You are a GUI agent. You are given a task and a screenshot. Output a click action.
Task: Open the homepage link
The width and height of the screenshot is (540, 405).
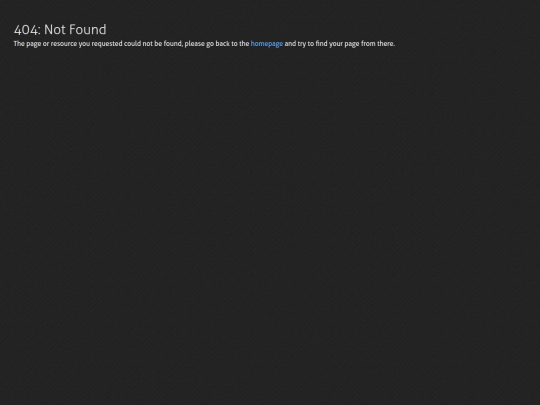pyautogui.click(x=267, y=44)
